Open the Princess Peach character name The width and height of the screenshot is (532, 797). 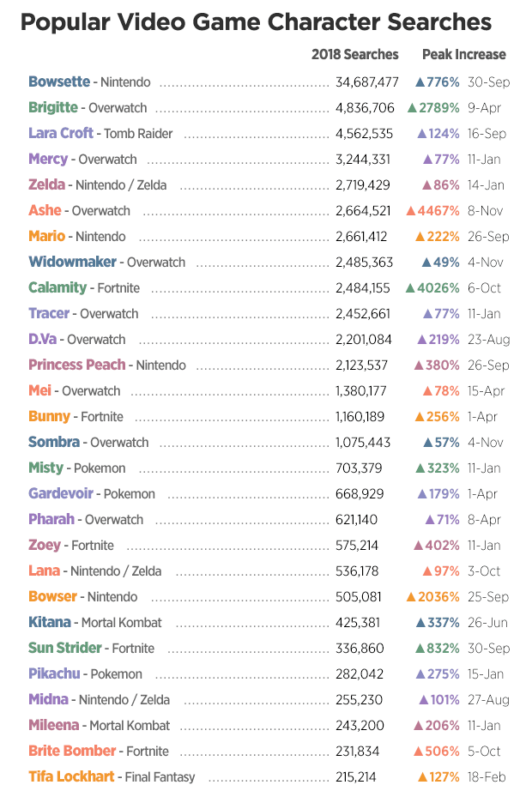coord(76,365)
